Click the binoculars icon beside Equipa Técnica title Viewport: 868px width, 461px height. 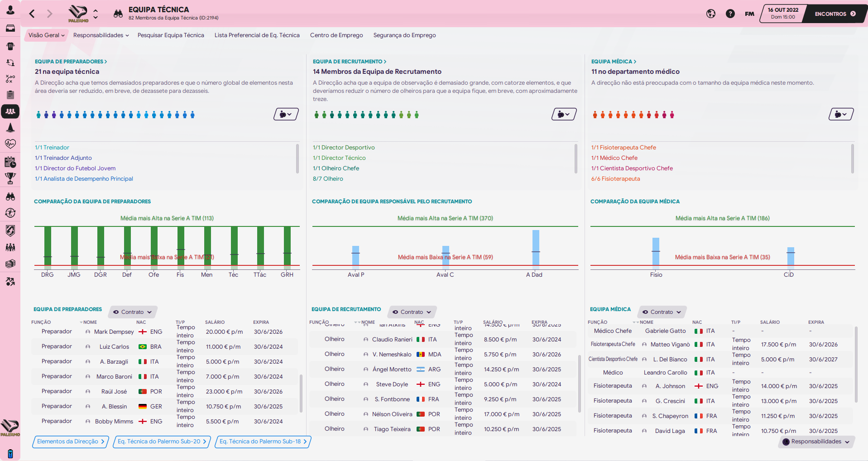click(118, 14)
